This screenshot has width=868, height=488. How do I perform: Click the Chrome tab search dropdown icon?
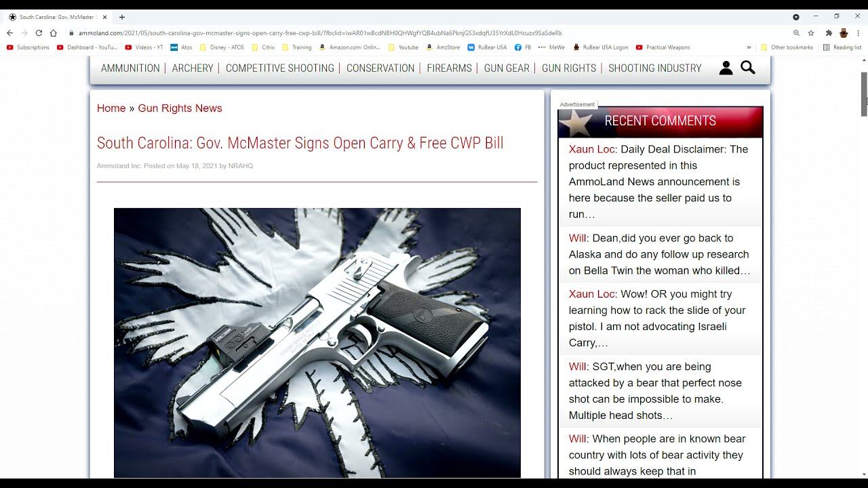click(796, 17)
